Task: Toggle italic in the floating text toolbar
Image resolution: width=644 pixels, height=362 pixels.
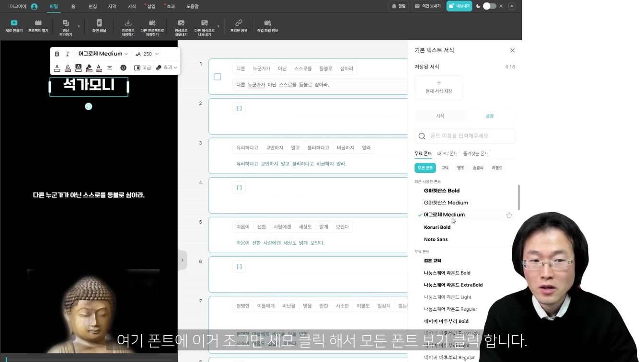Action: (x=68, y=54)
